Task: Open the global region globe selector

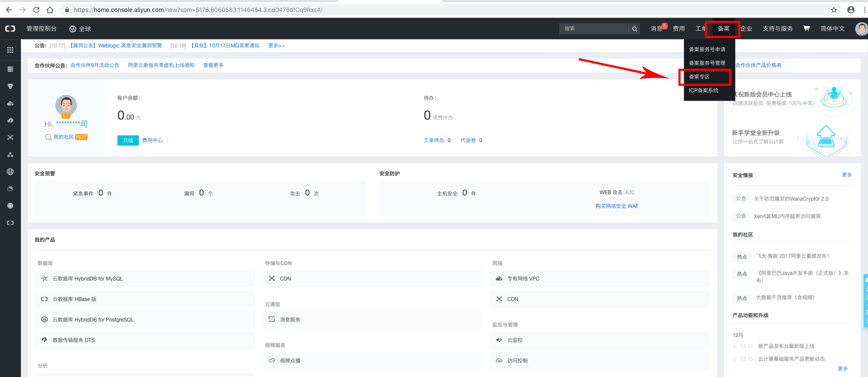Action: 80,29
